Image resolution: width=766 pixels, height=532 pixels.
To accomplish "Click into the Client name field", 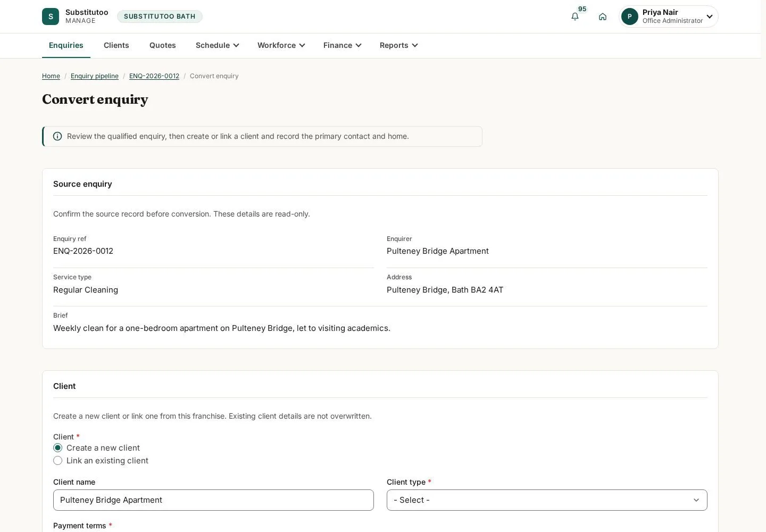I will pyautogui.click(x=213, y=500).
